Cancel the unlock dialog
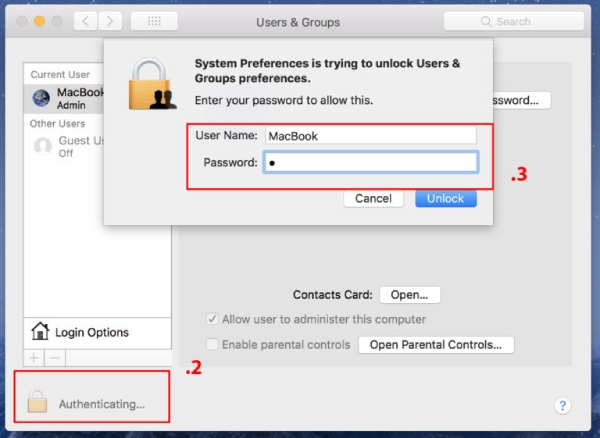This screenshot has height=438, width=600. click(373, 199)
